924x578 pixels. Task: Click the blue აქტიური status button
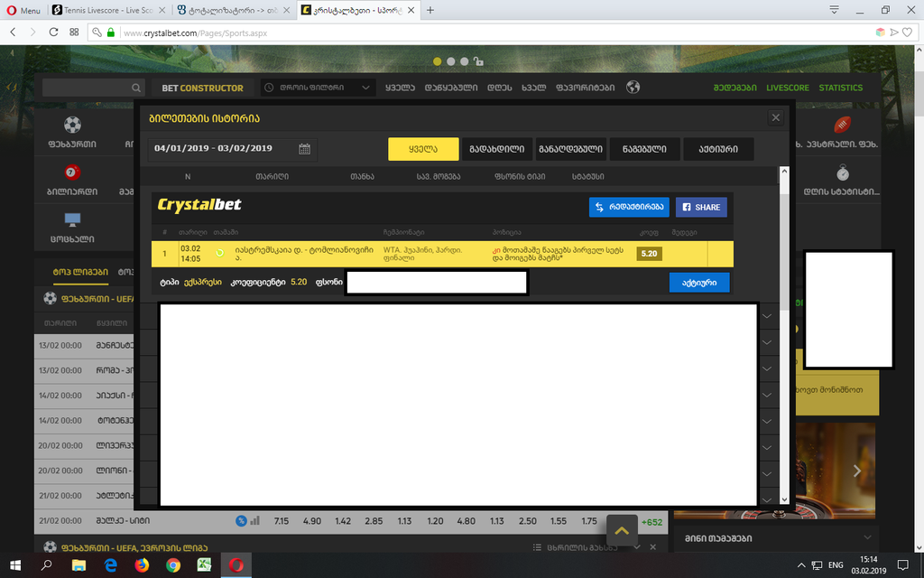pos(699,283)
